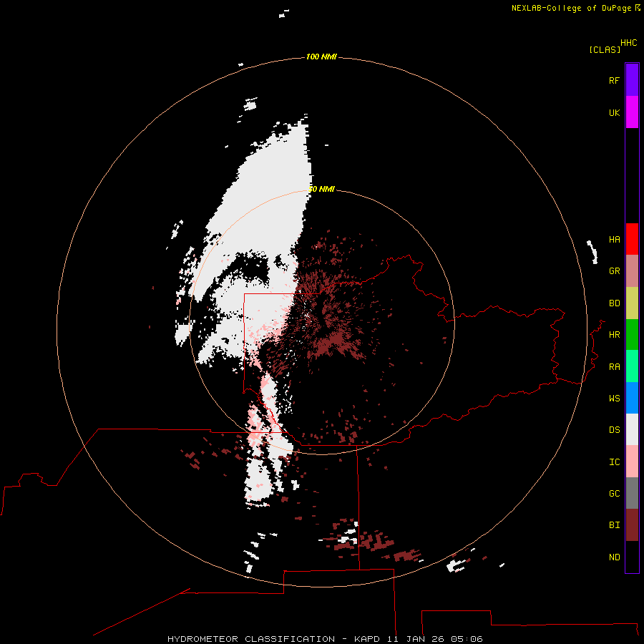Image resolution: width=644 pixels, height=644 pixels.
Task: Click the HA red legend swatch
Action: click(632, 239)
